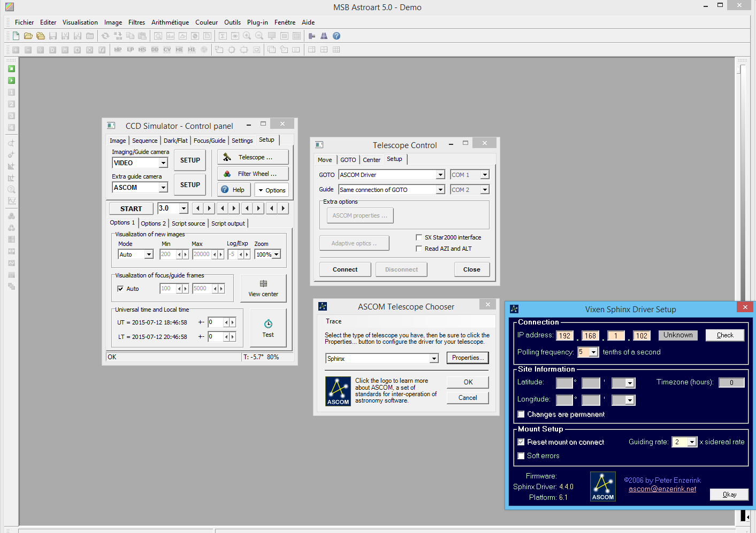756x533 pixels.
Task: Open Filter Wheel settings in CCD Simulator
Action: click(253, 174)
